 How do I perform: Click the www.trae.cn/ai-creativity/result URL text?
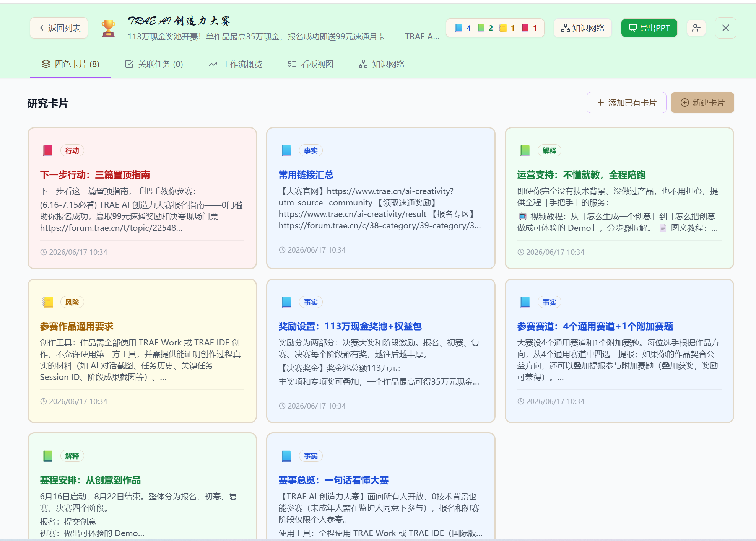tap(352, 214)
